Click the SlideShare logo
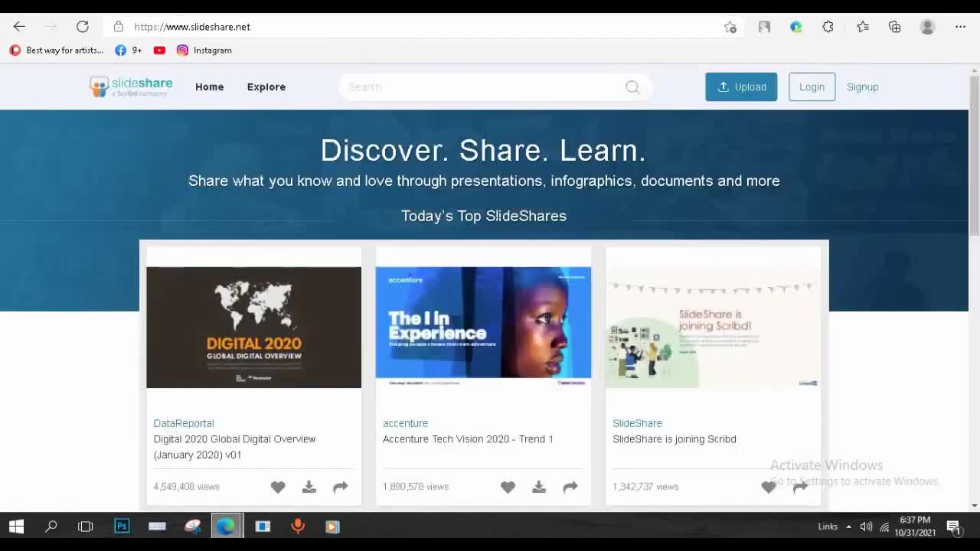The height and width of the screenshot is (551, 980). (x=131, y=86)
